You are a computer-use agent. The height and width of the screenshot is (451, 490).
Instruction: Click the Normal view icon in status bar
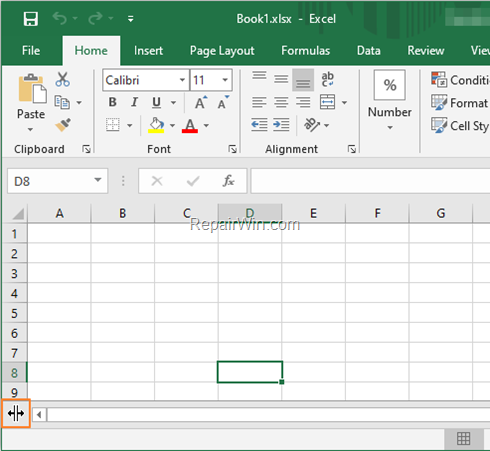463,438
